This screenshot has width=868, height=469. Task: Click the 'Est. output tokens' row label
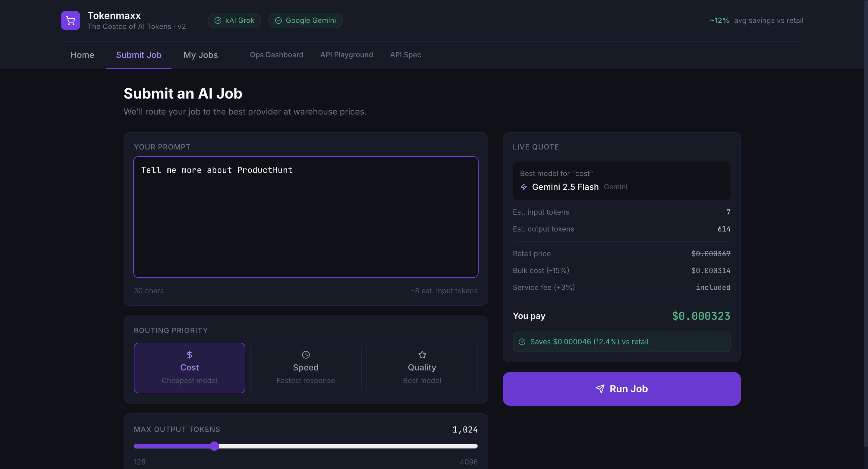[543, 229]
